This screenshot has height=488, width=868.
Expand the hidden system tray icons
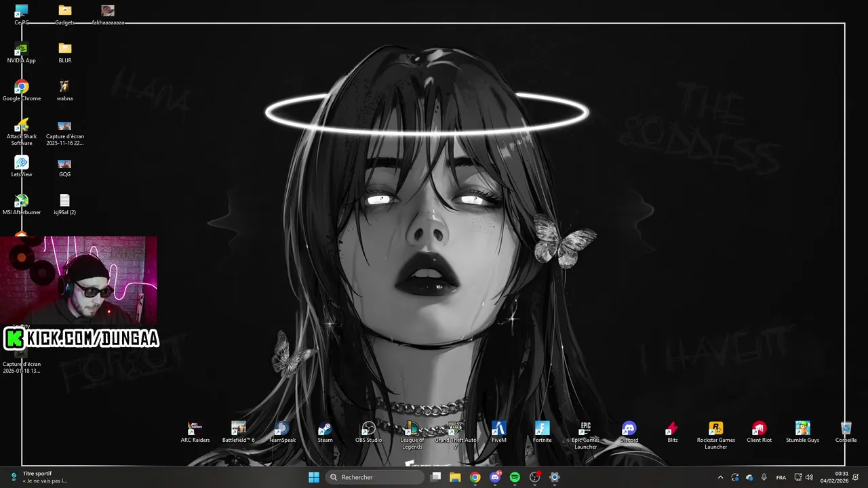pyautogui.click(x=720, y=477)
